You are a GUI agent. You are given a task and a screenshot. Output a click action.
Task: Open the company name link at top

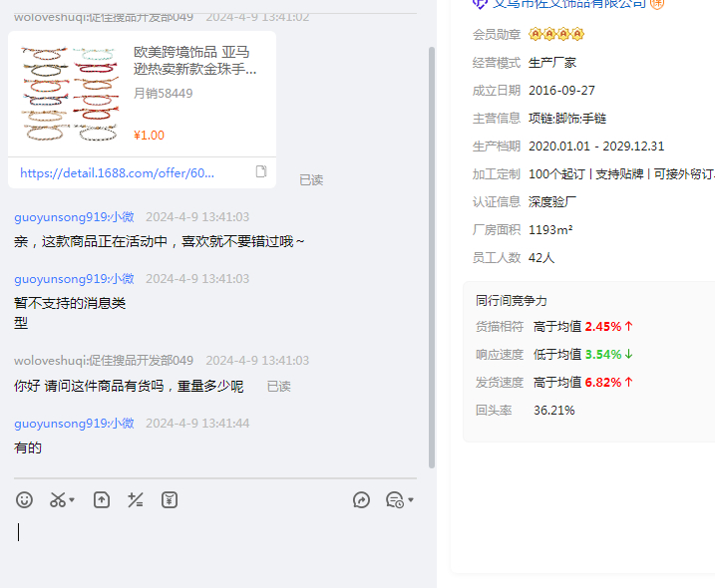point(570,4)
